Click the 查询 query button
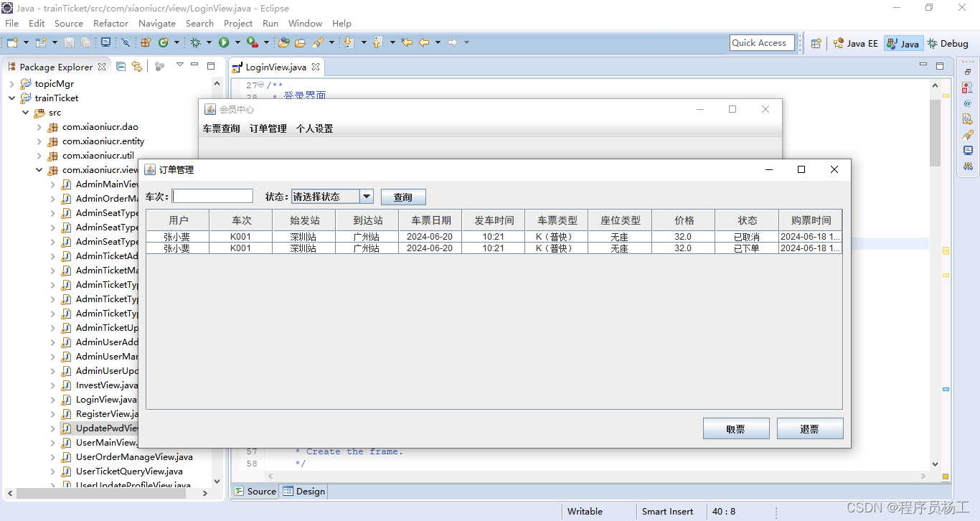The image size is (980, 521). click(x=402, y=196)
